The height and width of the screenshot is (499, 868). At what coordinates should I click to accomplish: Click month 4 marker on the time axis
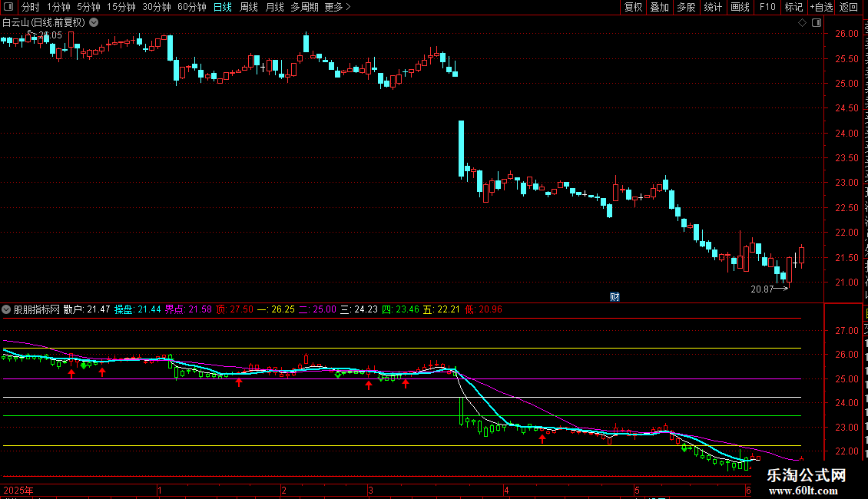click(506, 491)
